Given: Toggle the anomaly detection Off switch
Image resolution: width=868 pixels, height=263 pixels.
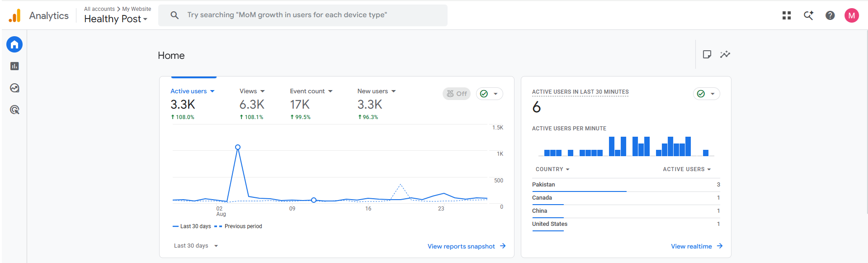Looking at the screenshot, I should pyautogui.click(x=457, y=94).
